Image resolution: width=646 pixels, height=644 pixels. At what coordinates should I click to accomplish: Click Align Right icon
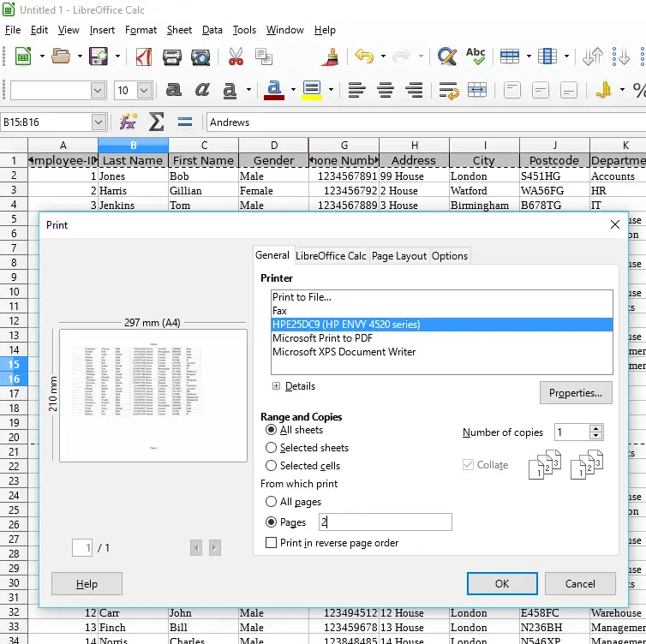click(x=414, y=90)
